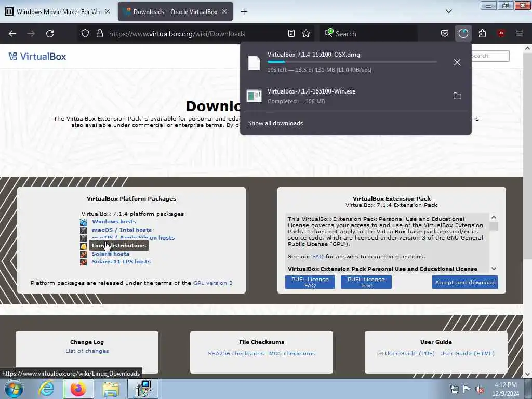Open the User Guide (HTML) link

(467, 353)
